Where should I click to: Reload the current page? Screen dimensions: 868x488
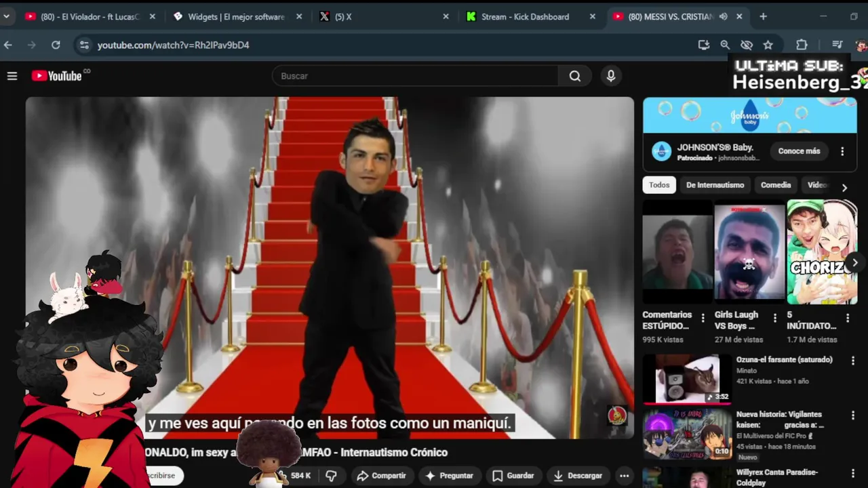[x=56, y=45]
